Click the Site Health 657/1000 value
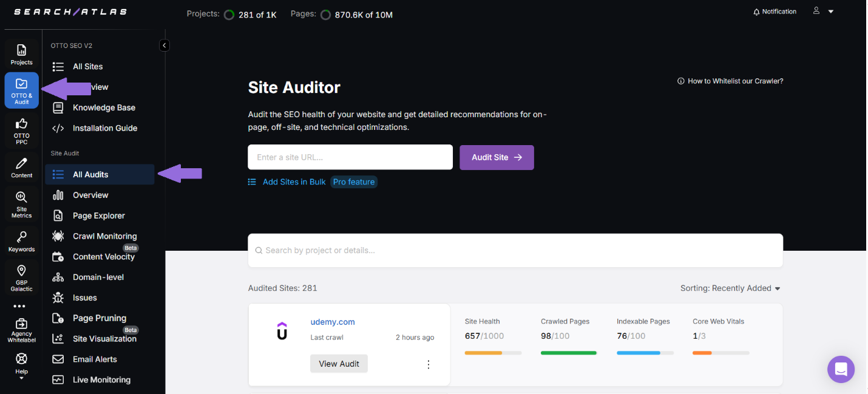 pos(484,336)
